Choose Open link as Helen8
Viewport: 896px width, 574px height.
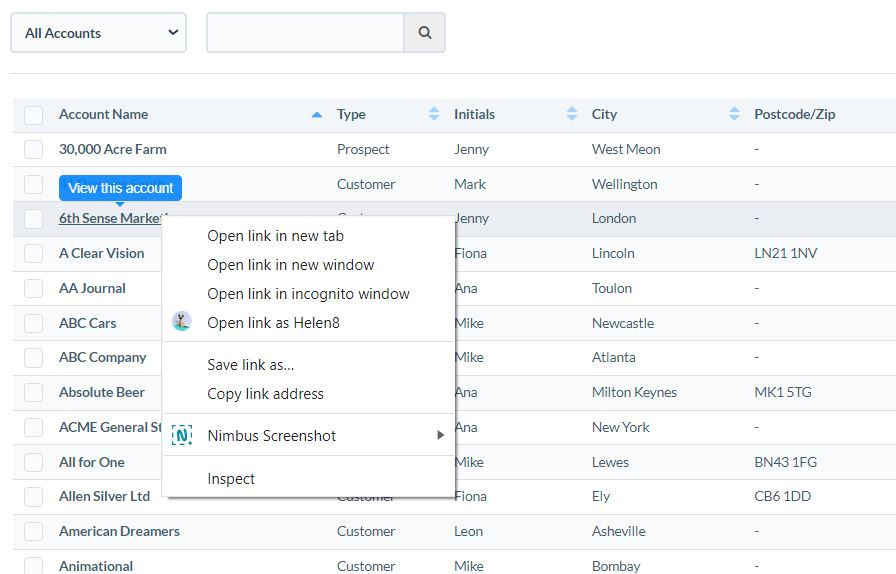click(309, 322)
